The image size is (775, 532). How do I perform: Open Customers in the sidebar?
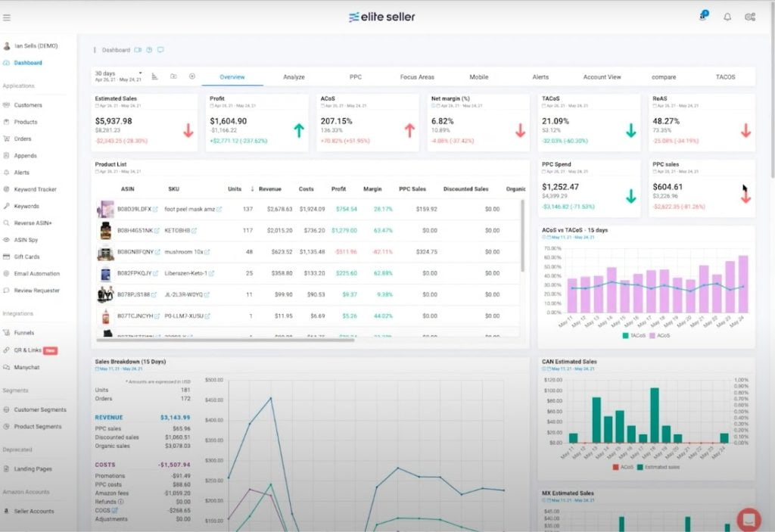tap(28, 105)
